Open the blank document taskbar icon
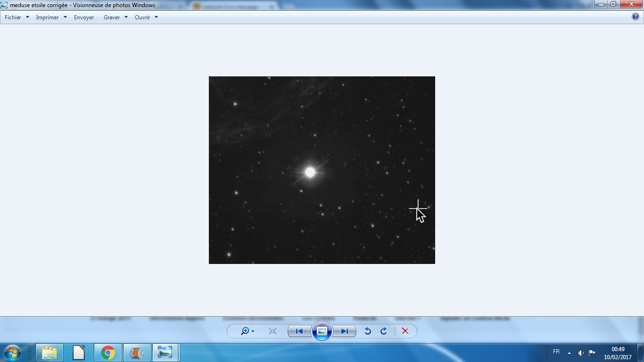644x362 pixels. click(x=78, y=353)
